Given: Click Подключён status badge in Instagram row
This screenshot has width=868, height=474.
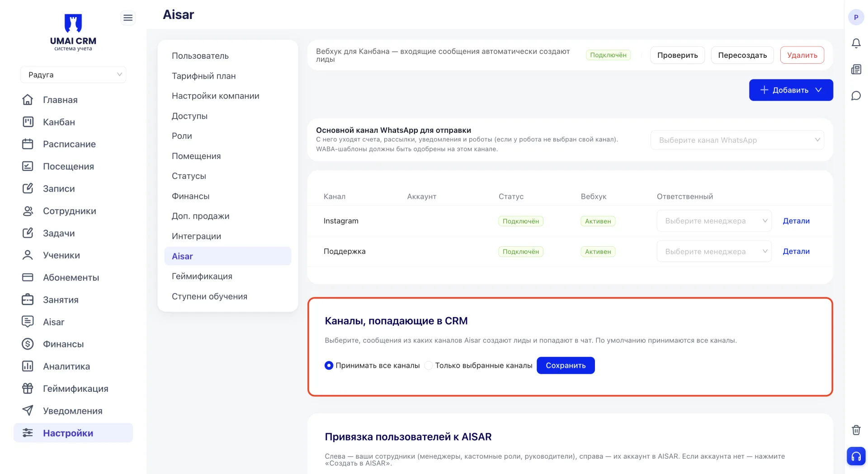Looking at the screenshot, I should (x=521, y=221).
